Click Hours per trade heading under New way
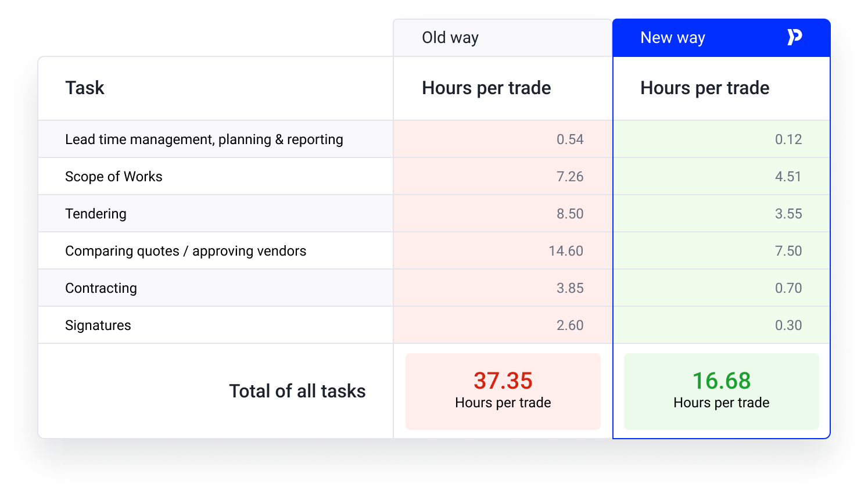Image resolution: width=868 pixels, height=495 pixels. pyautogui.click(x=705, y=88)
